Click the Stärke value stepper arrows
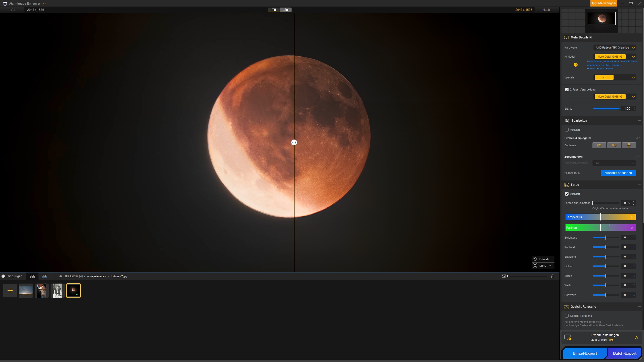The width and height of the screenshot is (644, 362). 633,109
